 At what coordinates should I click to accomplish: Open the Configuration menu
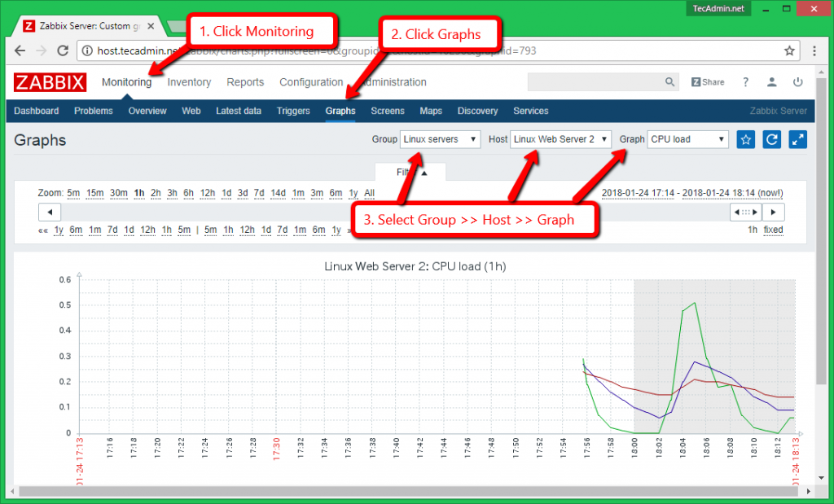click(311, 82)
